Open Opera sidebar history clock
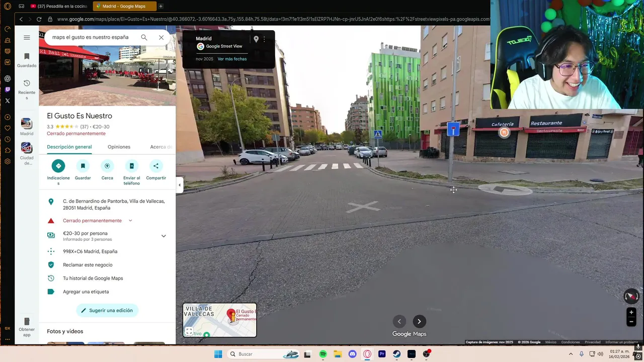Image resolution: width=644 pixels, height=362 pixels. pyautogui.click(x=8, y=139)
